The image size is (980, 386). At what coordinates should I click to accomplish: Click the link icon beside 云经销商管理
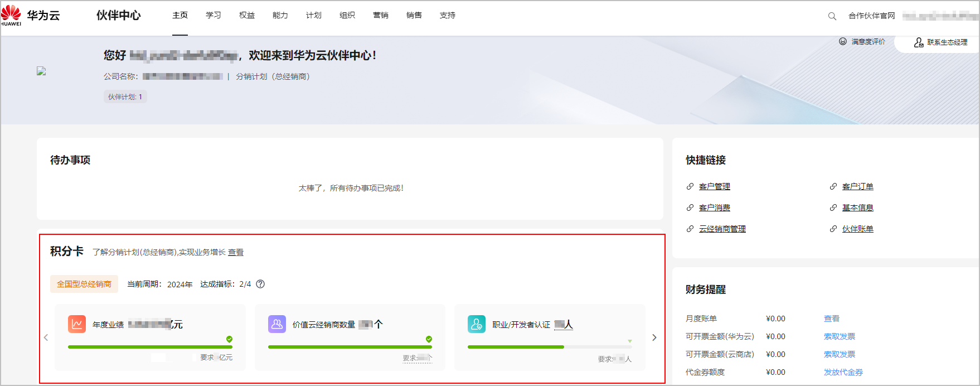tap(690, 229)
